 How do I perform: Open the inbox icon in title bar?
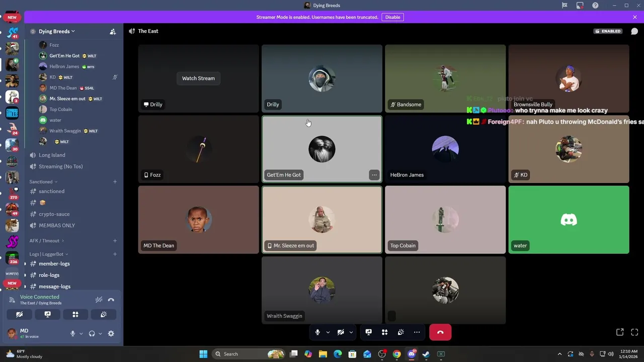click(x=580, y=6)
